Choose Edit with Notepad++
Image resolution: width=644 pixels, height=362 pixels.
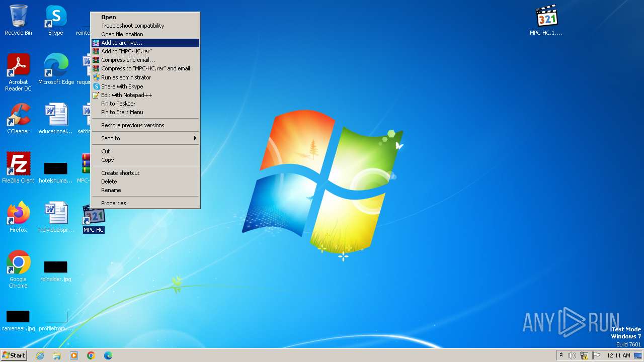(x=145, y=95)
